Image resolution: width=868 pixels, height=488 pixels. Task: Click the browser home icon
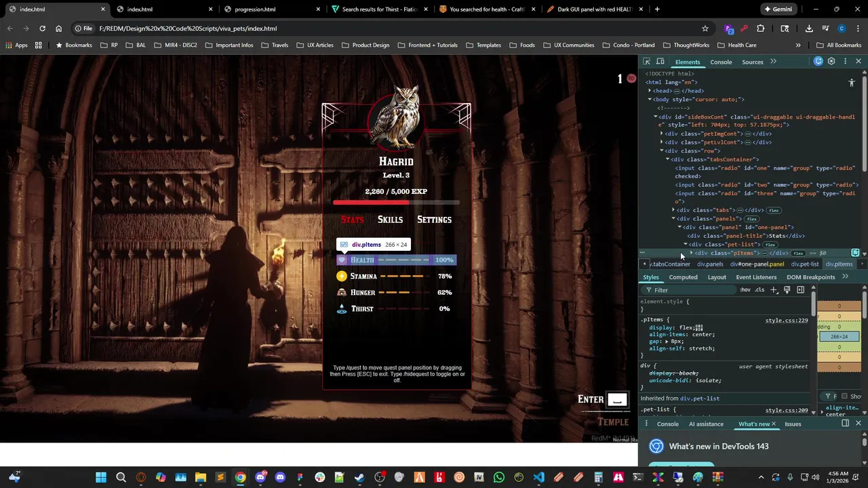tap(58, 28)
